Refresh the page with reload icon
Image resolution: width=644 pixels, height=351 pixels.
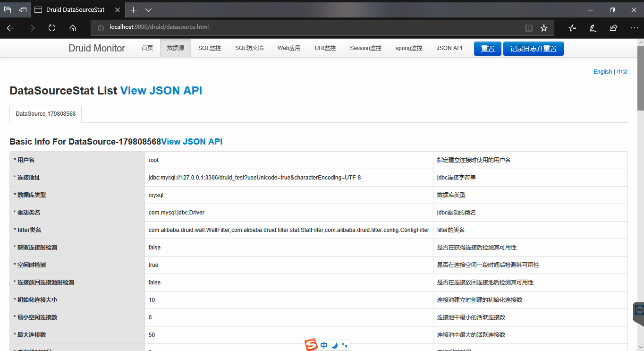52,28
